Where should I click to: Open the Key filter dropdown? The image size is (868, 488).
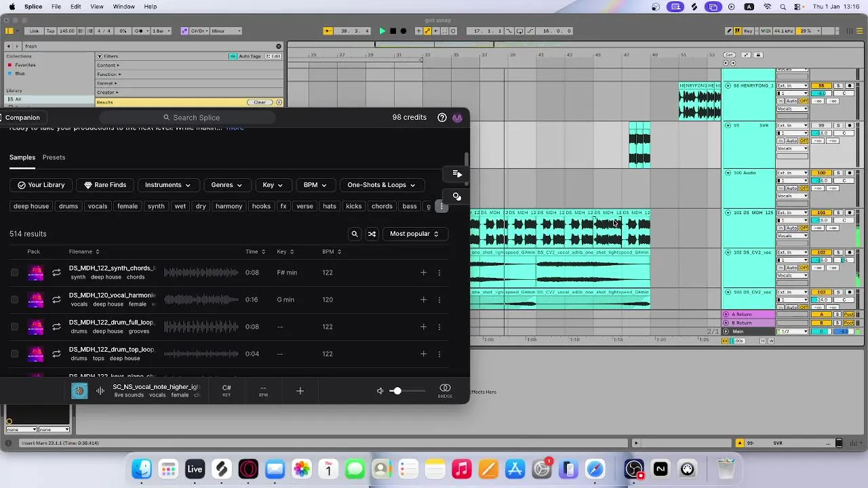coord(273,185)
